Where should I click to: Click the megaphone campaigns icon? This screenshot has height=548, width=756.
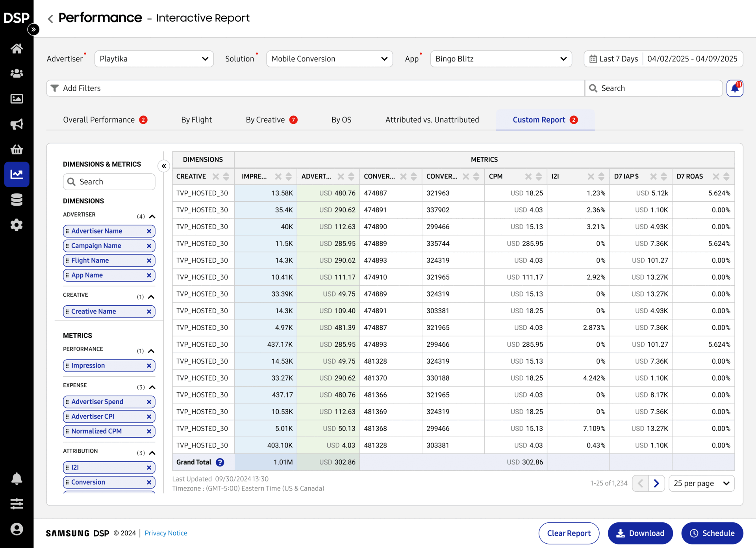(x=17, y=124)
